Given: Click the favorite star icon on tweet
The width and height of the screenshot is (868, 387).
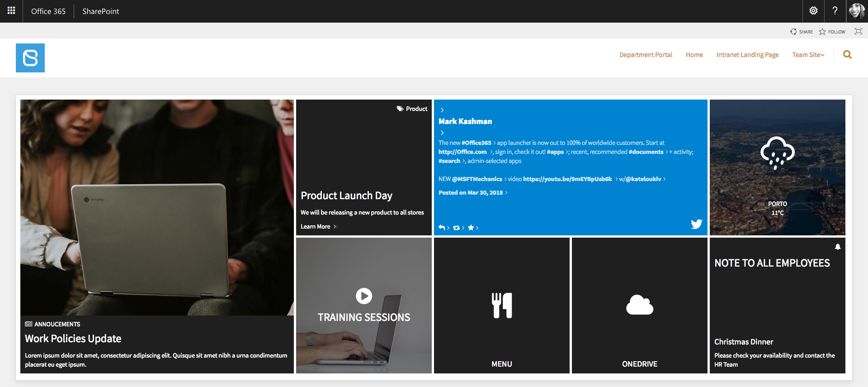Looking at the screenshot, I should [471, 227].
